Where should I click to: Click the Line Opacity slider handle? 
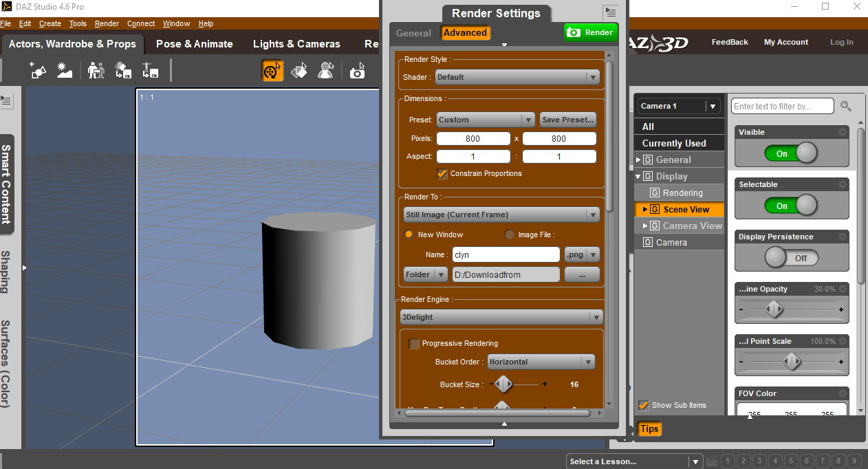774,309
